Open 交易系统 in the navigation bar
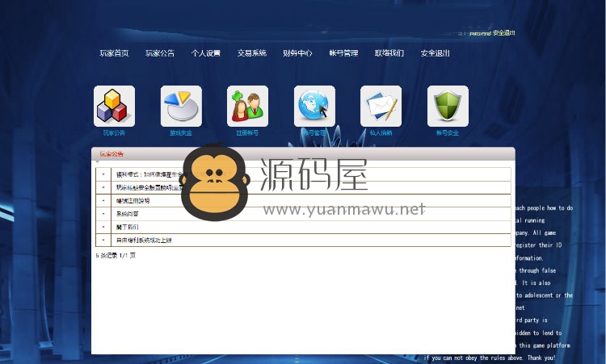Screen dimensions: 606x364 tap(251, 53)
